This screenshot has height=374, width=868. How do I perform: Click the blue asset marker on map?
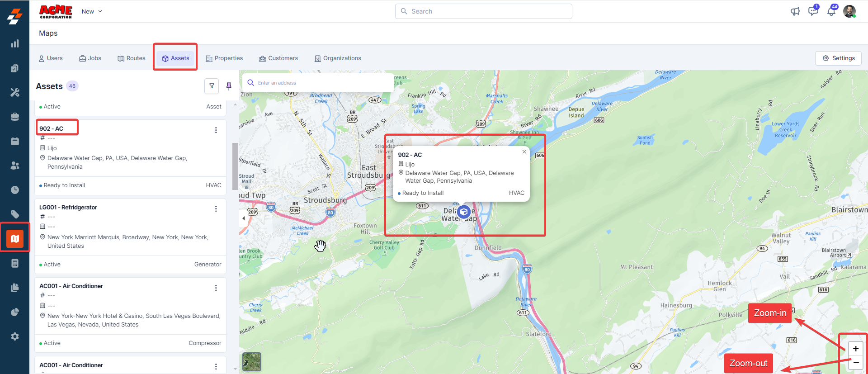pos(463,212)
